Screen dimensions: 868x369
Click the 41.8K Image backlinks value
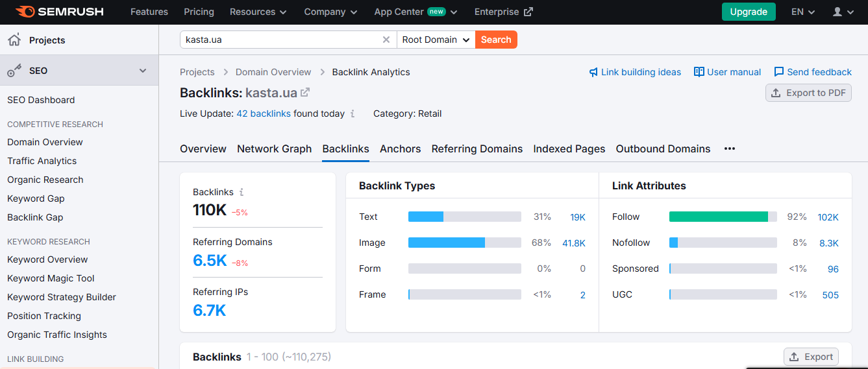(x=574, y=243)
